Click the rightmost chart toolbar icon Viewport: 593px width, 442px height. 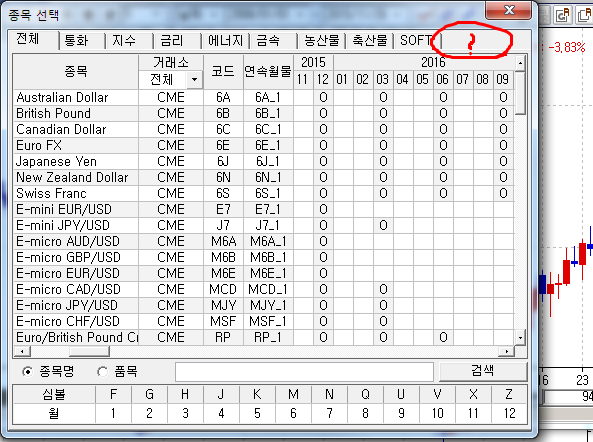(585, 15)
